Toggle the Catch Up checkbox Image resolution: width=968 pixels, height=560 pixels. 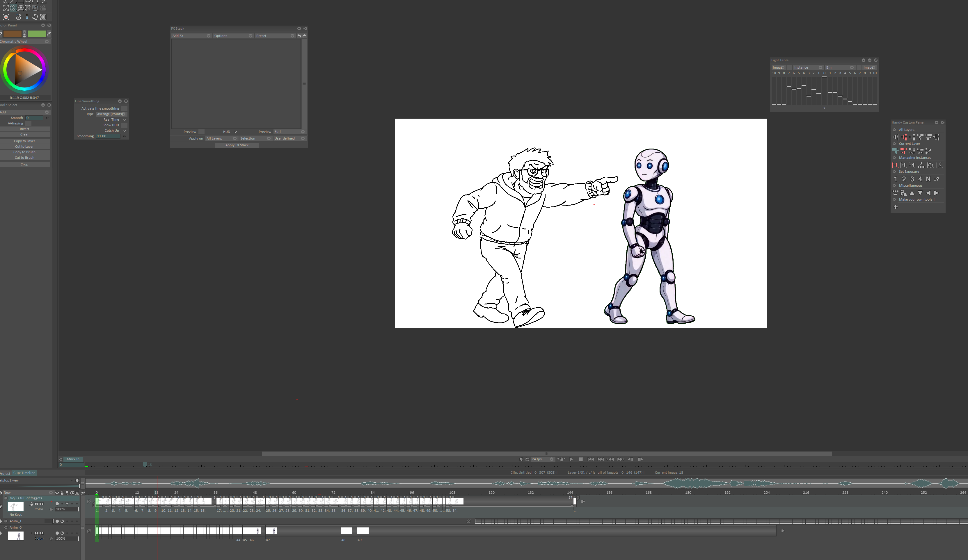pyautogui.click(x=125, y=131)
